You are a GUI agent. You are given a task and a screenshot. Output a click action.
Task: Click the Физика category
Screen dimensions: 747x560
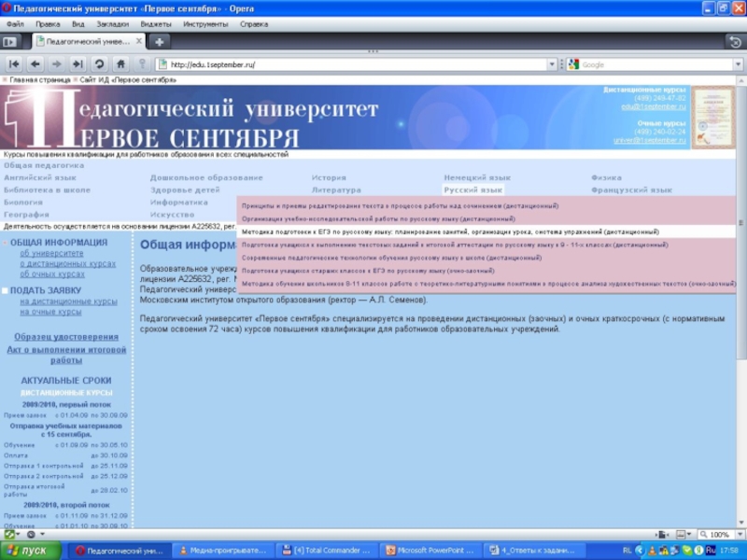click(606, 177)
